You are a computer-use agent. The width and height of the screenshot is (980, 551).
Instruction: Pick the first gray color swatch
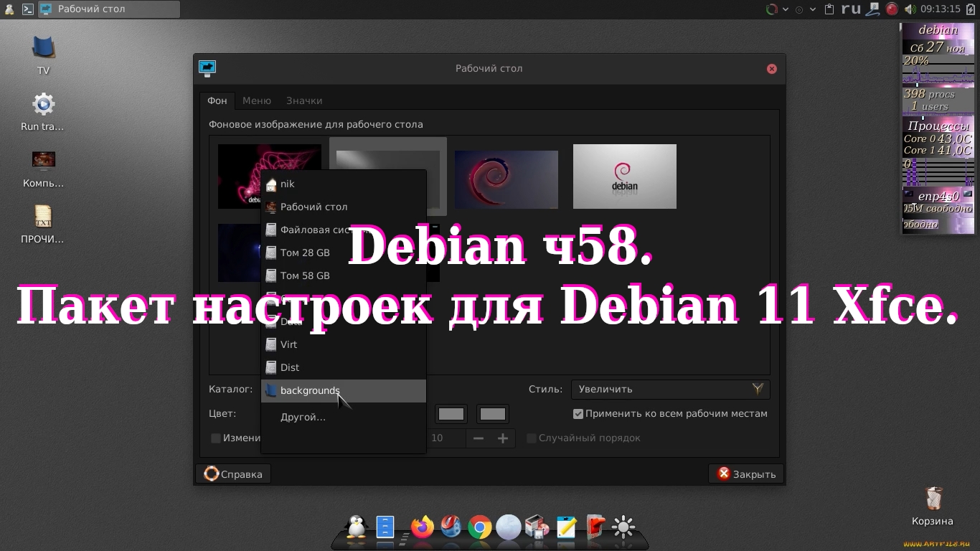pyautogui.click(x=451, y=414)
